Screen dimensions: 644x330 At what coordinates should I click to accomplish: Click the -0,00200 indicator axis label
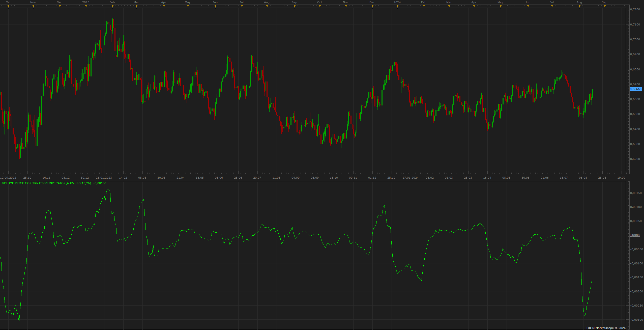(x=636, y=291)
